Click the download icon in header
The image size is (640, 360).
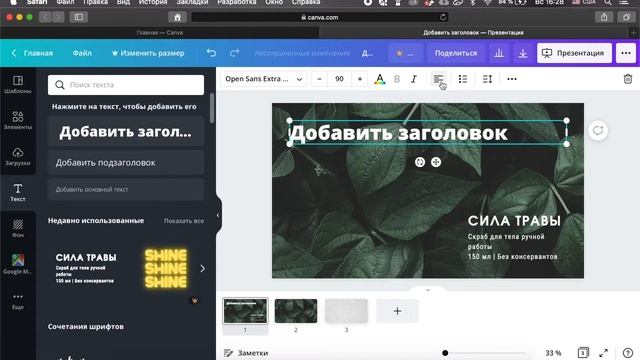coord(523,53)
